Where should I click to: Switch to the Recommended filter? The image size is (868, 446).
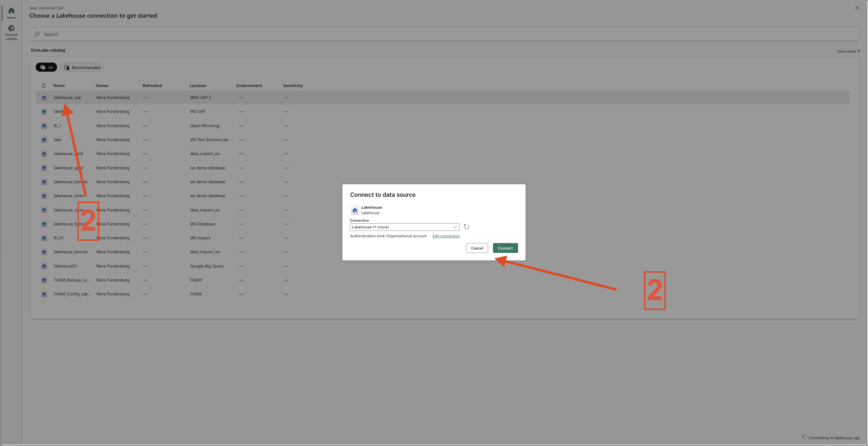(82, 67)
